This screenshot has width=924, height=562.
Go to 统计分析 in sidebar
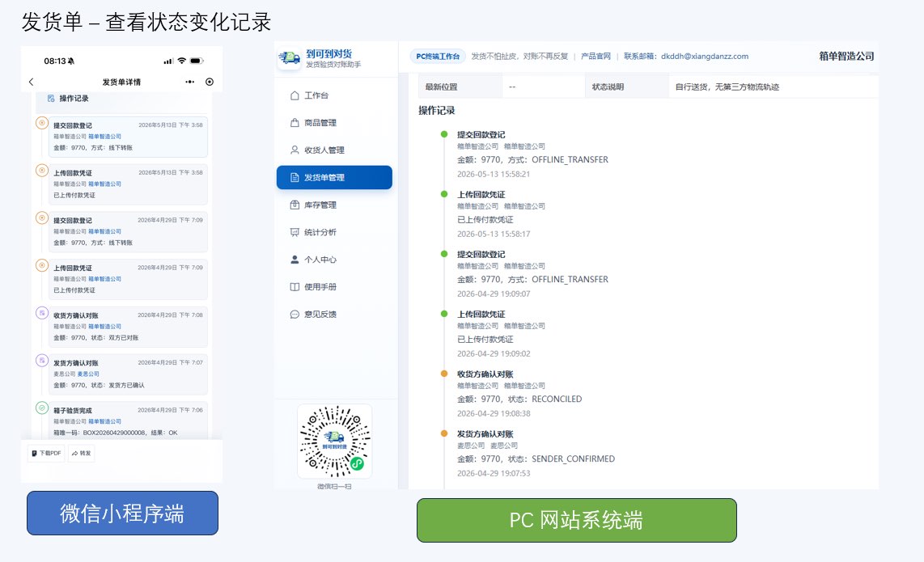[334, 232]
